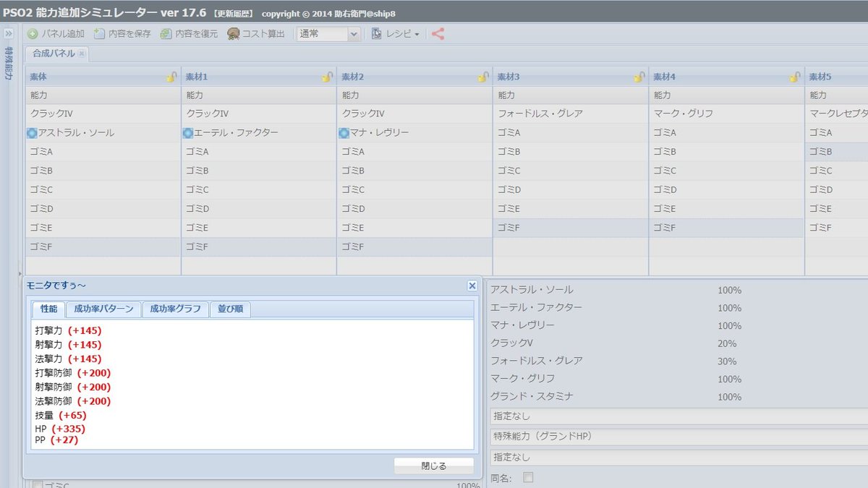
Task: Switch to the 成功率グラフ tab
Action: [175, 309]
